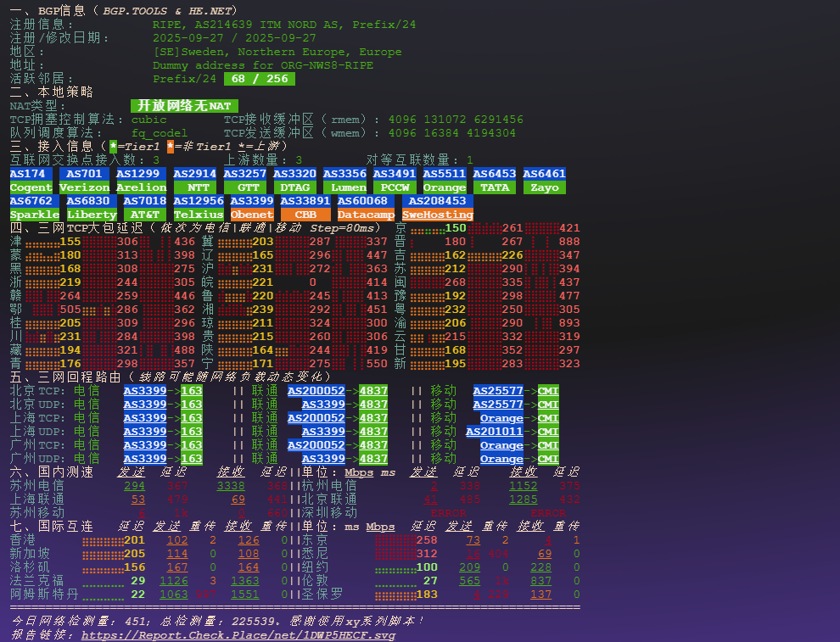The height and width of the screenshot is (642, 840).
Task: Select the AS701 Verizon peer badge
Action: tap(85, 180)
